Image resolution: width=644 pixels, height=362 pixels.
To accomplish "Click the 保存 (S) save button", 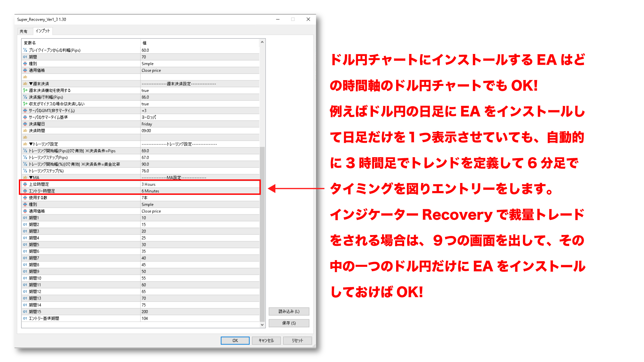I will pos(289,323).
